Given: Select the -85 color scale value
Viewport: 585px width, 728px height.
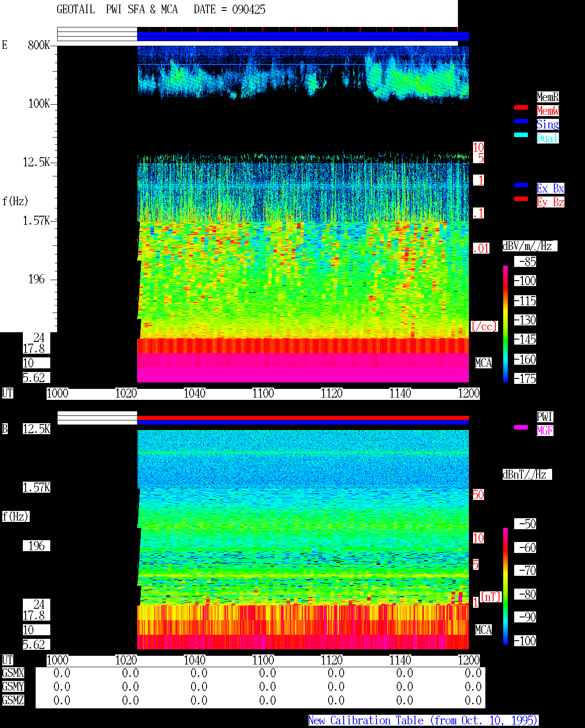Looking at the screenshot, I should [526, 261].
